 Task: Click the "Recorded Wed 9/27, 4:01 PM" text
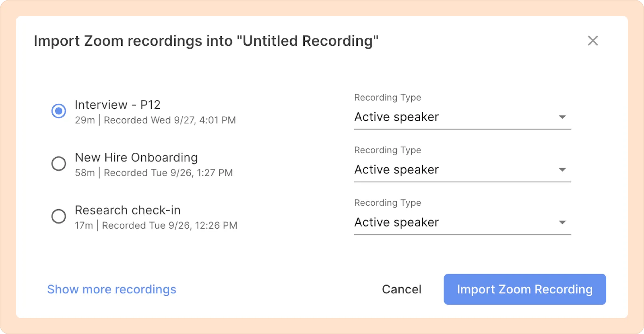(169, 120)
